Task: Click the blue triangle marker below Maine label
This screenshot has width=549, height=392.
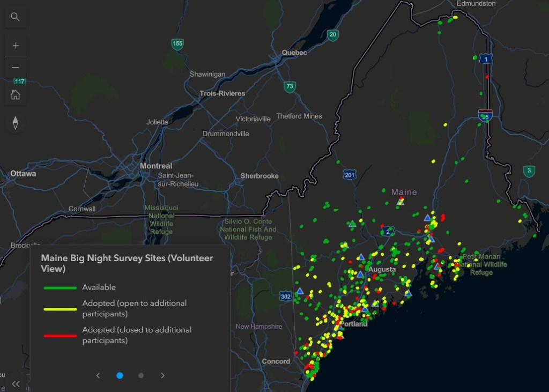Action: pos(400,202)
